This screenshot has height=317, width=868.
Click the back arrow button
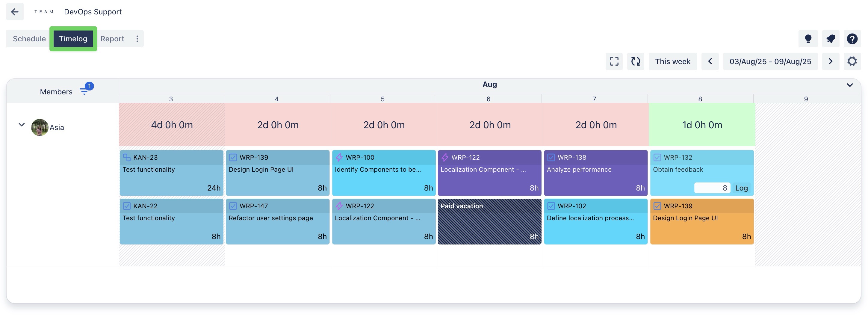point(15,12)
